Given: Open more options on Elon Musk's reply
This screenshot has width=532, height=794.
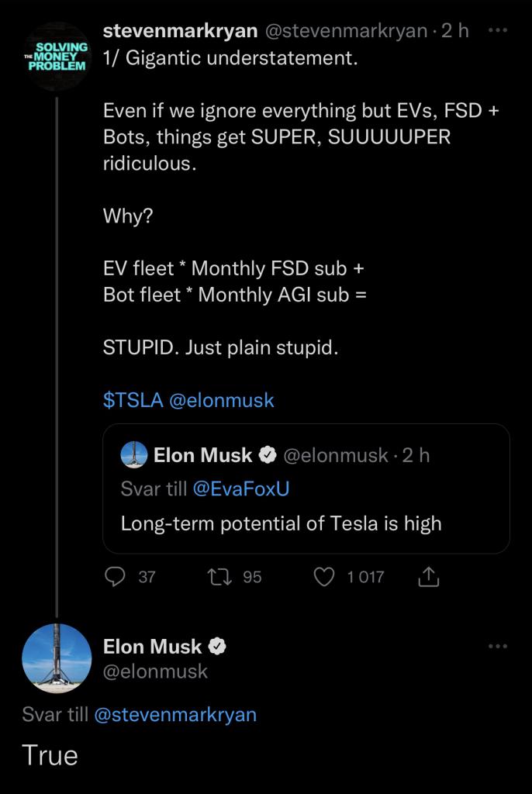Looking at the screenshot, I should pyautogui.click(x=499, y=646).
